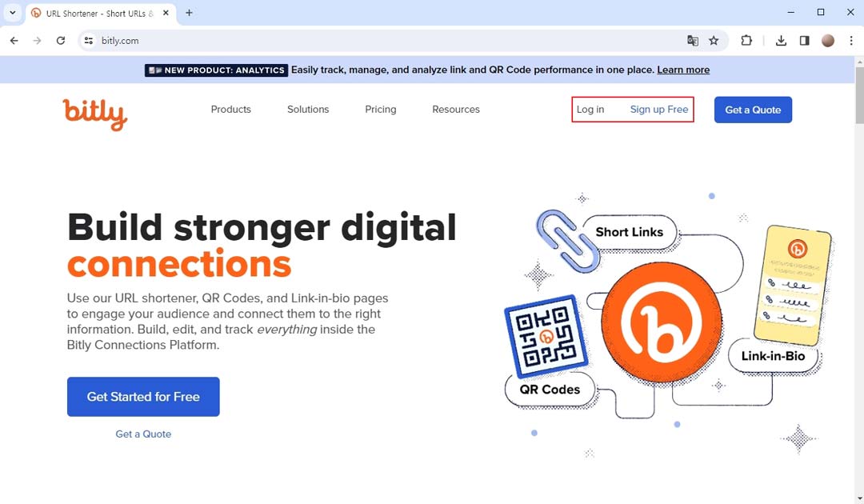Click the bitly logo
The width and height of the screenshot is (864, 504).
coord(94,114)
